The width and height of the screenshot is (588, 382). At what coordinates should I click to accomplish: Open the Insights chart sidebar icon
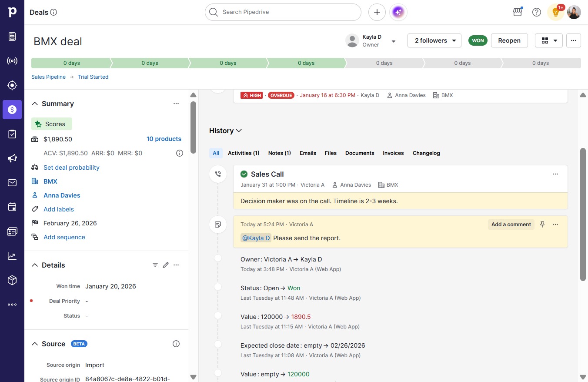12,256
